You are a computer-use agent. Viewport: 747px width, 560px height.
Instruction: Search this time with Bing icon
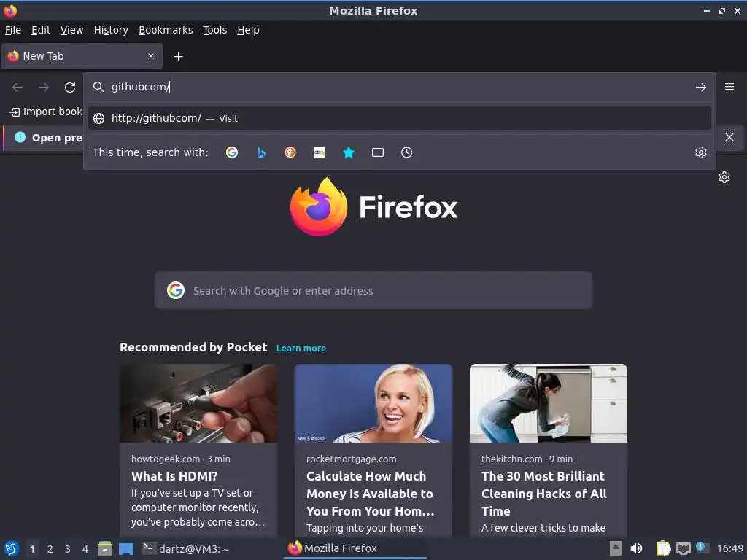tap(261, 152)
